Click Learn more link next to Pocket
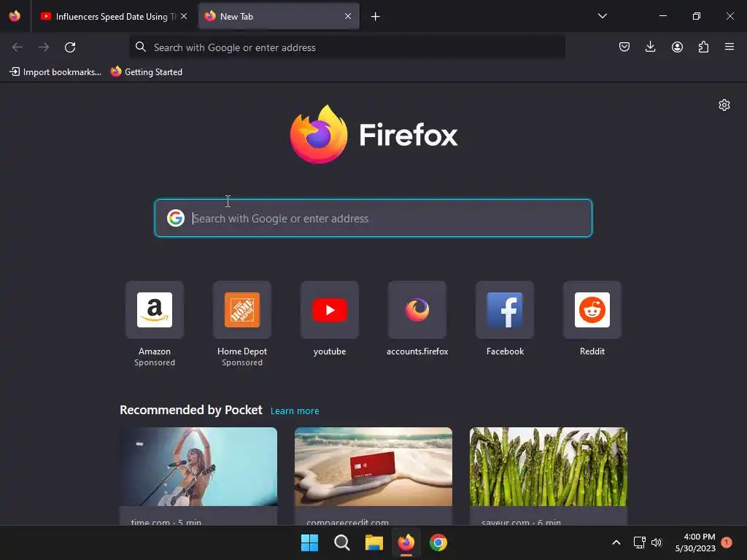Screen dimensions: 747x560 point(295,411)
